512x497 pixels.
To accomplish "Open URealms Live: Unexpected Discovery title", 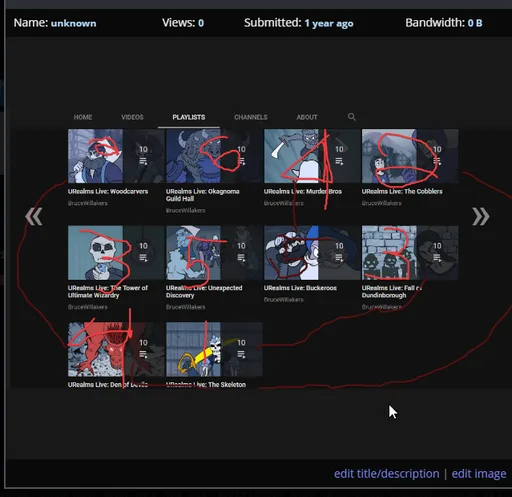I will tap(204, 291).
